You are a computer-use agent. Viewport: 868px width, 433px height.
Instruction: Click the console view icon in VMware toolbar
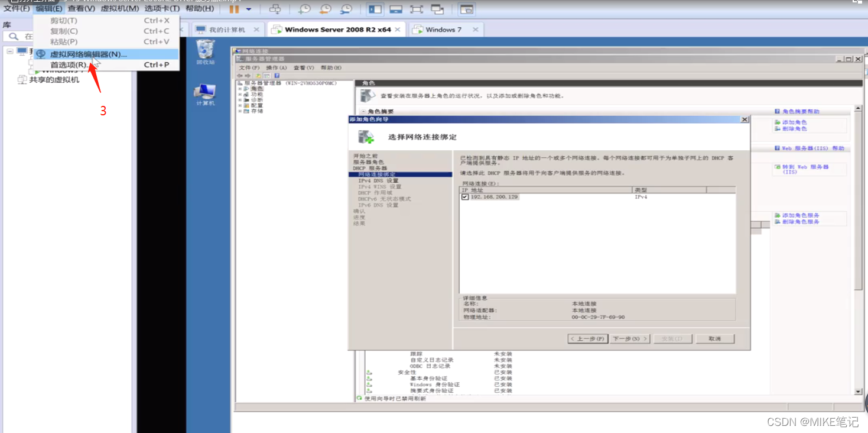467,9
